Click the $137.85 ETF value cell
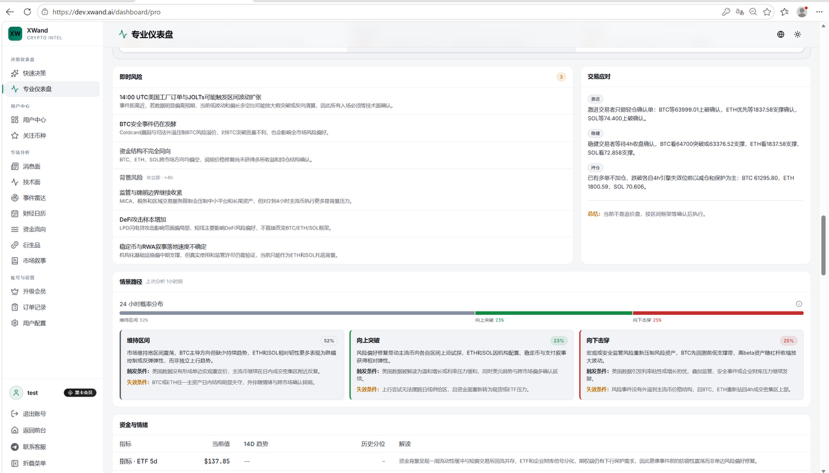This screenshot has width=829, height=473. [x=217, y=461]
